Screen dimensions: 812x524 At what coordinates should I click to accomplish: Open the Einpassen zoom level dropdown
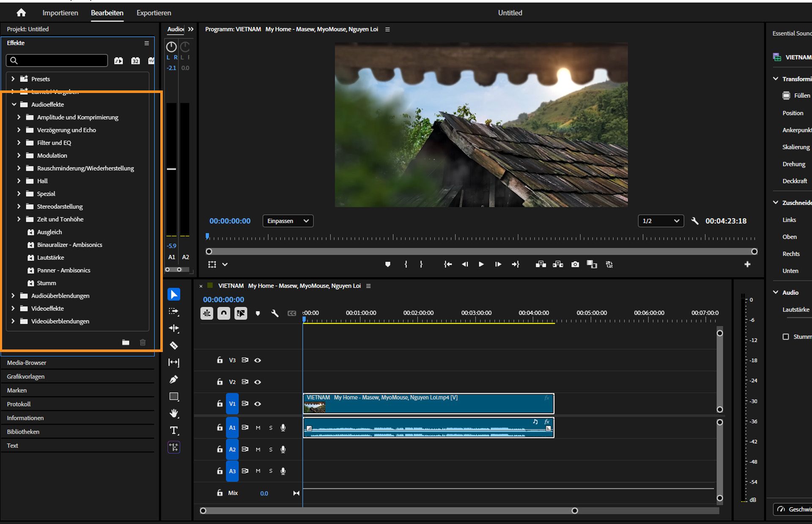tap(288, 221)
